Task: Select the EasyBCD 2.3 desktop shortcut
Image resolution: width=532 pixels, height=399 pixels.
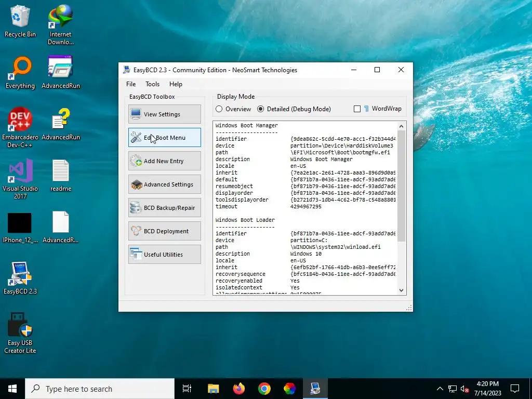Action: tap(20, 278)
